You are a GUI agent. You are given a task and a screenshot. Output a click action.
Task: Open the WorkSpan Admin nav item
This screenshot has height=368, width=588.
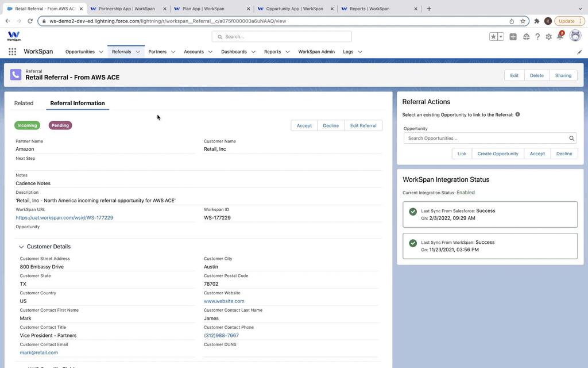click(x=316, y=52)
